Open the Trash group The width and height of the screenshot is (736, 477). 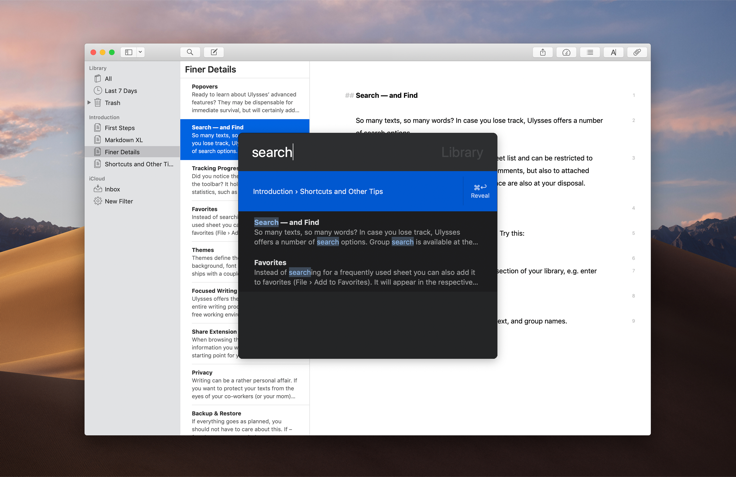click(132, 103)
